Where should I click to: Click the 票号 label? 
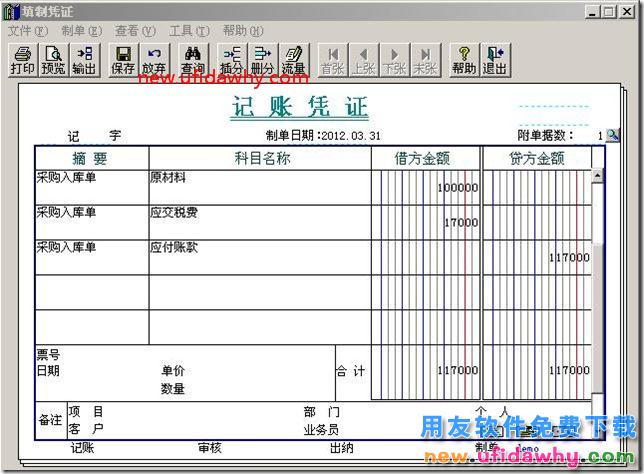pos(48,354)
